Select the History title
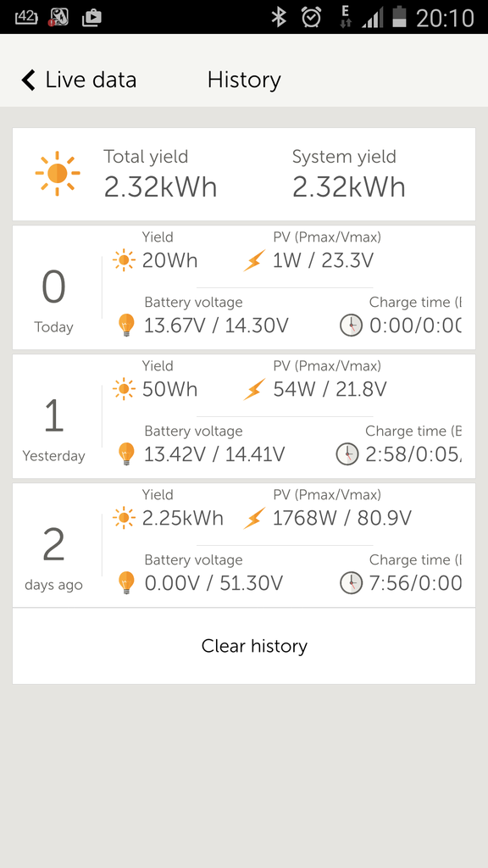 (x=244, y=80)
